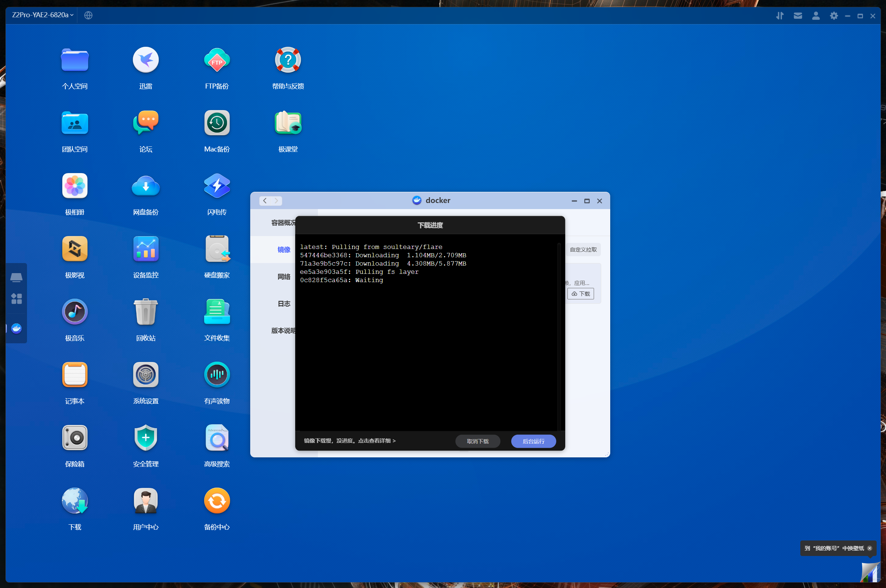Open the 设备监控 device monitor icon
Image resolution: width=886 pixels, height=588 pixels.
click(145, 249)
